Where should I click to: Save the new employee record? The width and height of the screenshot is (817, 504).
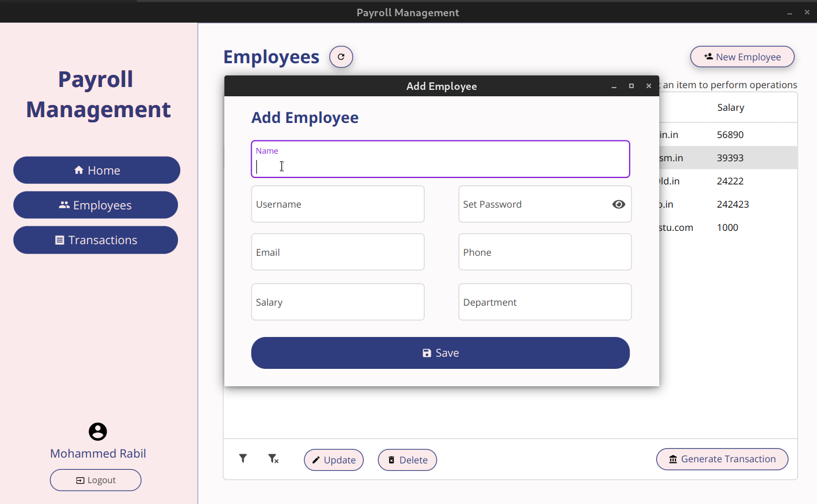[x=440, y=353]
